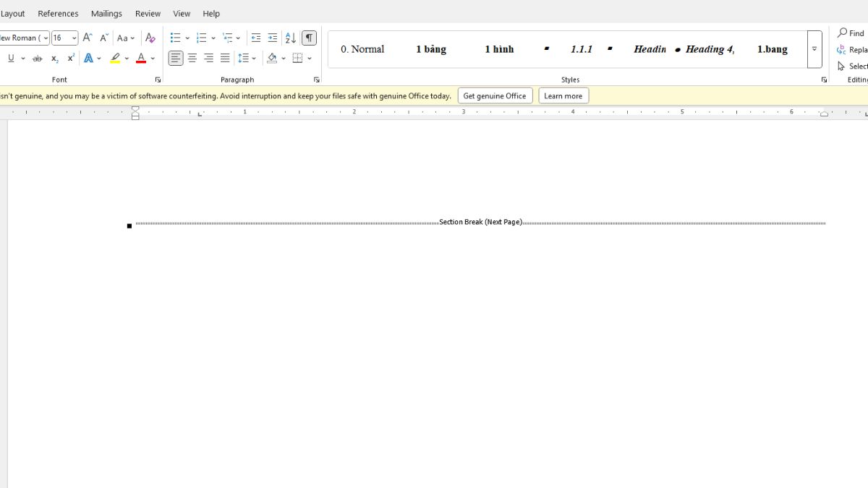This screenshot has width=868, height=488.
Task: Apply underline formatting
Action: [11, 58]
